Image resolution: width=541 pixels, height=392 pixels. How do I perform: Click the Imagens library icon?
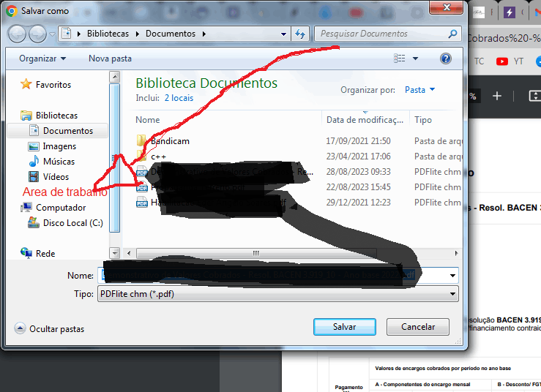[x=34, y=146]
